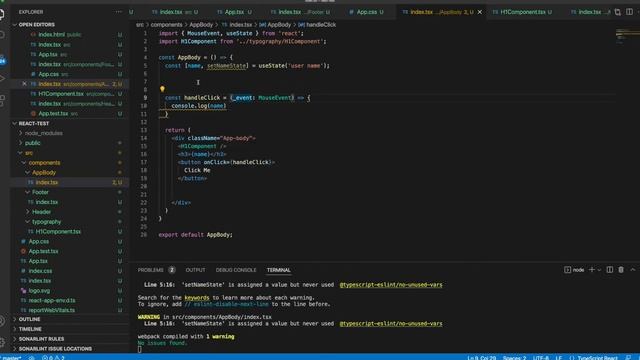Switch to the H1Component.tsx editor tab

point(522,12)
